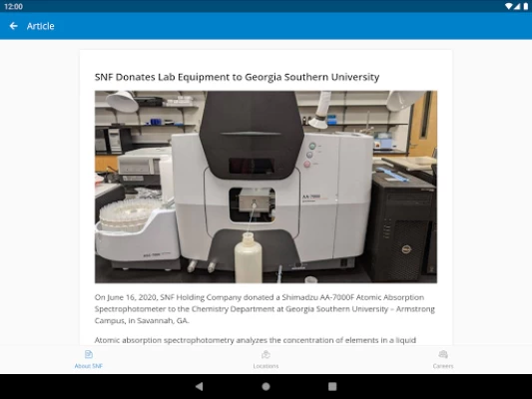The image size is (532, 399).
Task: Open recent apps with the square button
Action: tap(332, 386)
